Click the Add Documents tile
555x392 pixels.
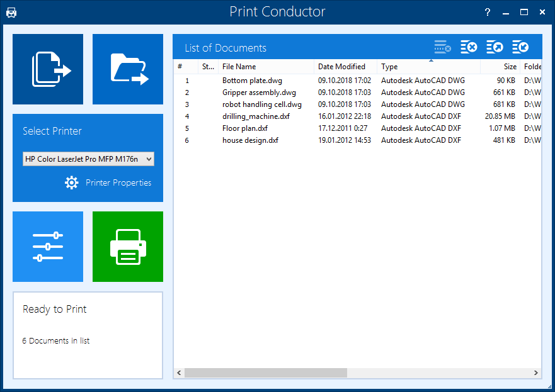[48, 69]
